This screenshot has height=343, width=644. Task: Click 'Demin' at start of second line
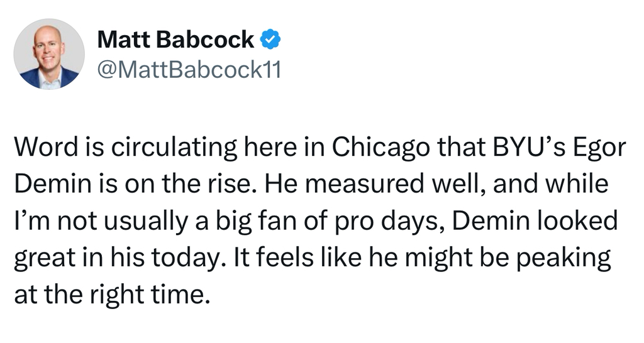coord(43,185)
